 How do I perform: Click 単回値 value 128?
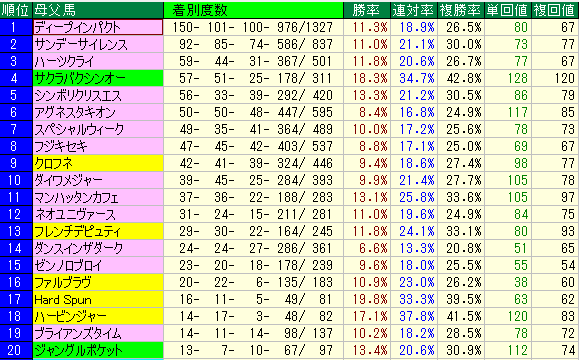click(x=518, y=78)
